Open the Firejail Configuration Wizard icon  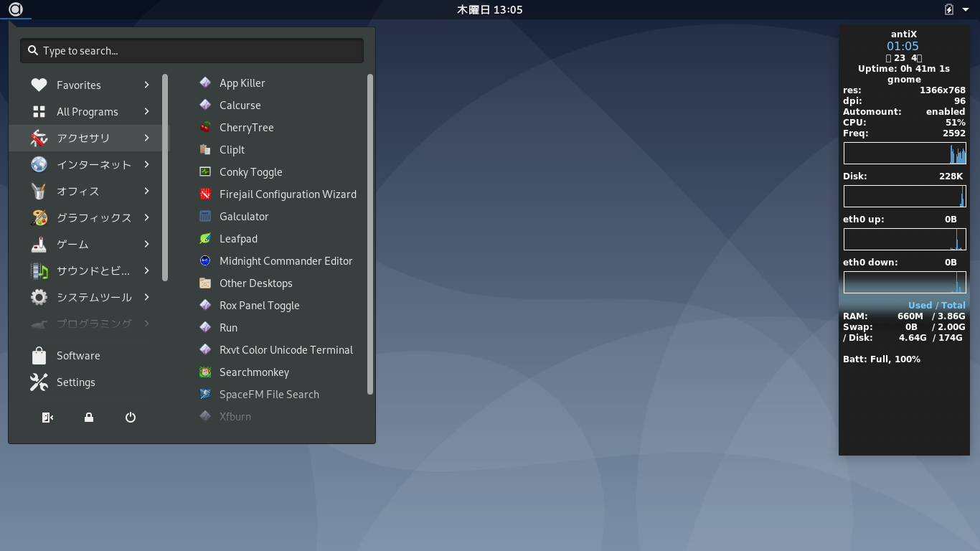click(x=205, y=194)
